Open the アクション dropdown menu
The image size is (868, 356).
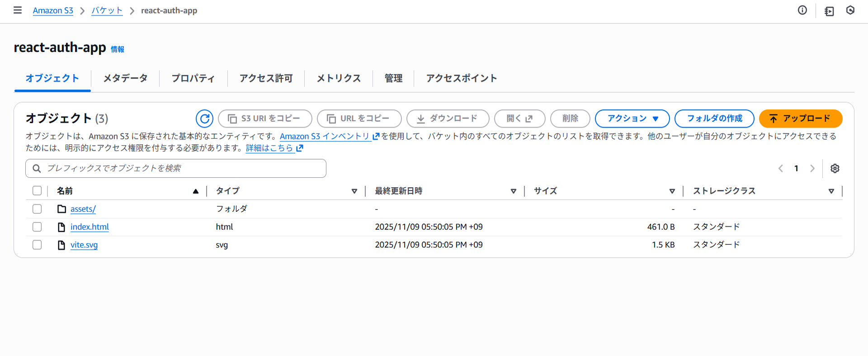pyautogui.click(x=632, y=119)
